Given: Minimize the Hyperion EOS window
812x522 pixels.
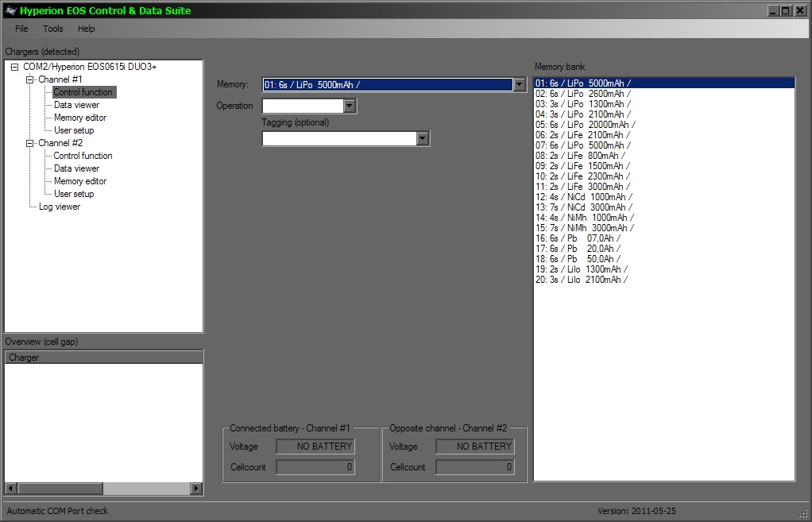Looking at the screenshot, I should click(774, 10).
